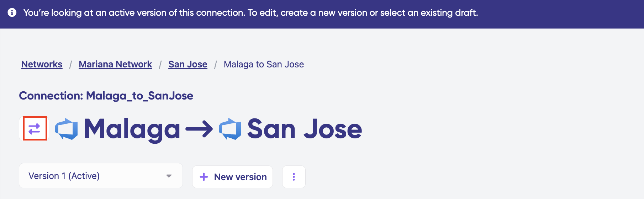The height and width of the screenshot is (199, 644).
Task: Click the Azure DevOps icon beside Malaga
Action: [x=67, y=129]
